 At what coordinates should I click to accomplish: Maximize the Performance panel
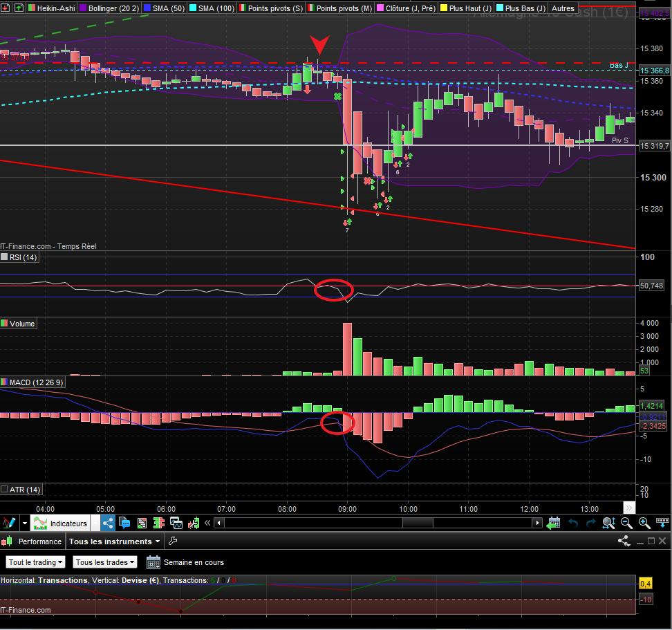(x=651, y=541)
